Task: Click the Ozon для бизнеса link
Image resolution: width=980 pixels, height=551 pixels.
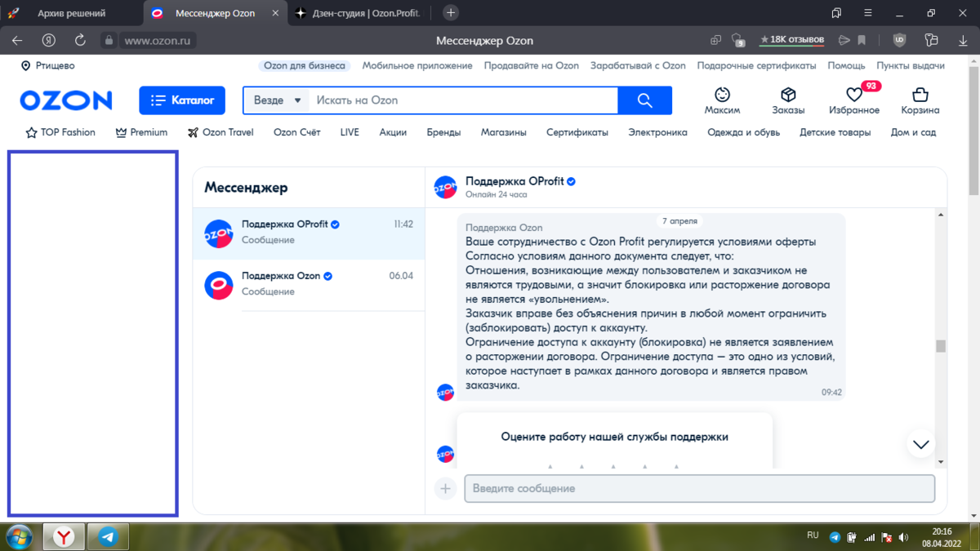Action: pos(305,66)
